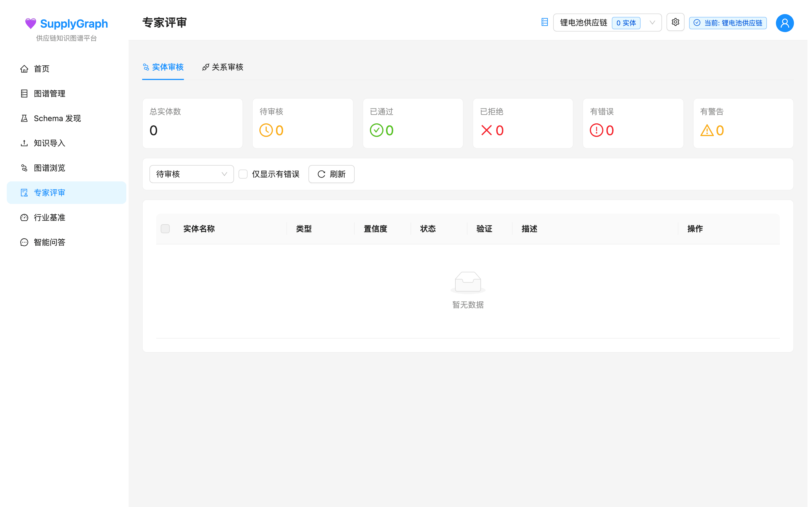Open the settings gear in the top bar
The height and width of the screenshot is (507, 812).
pyautogui.click(x=676, y=22)
